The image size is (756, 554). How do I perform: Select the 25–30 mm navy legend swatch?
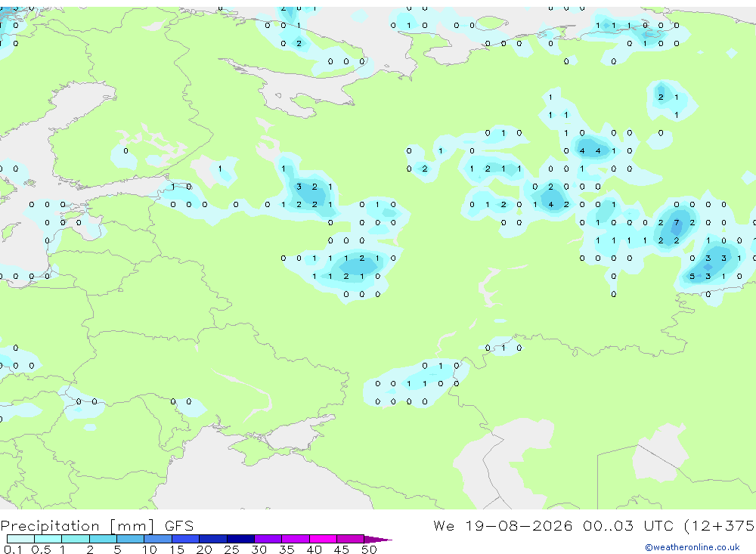[x=240, y=539]
